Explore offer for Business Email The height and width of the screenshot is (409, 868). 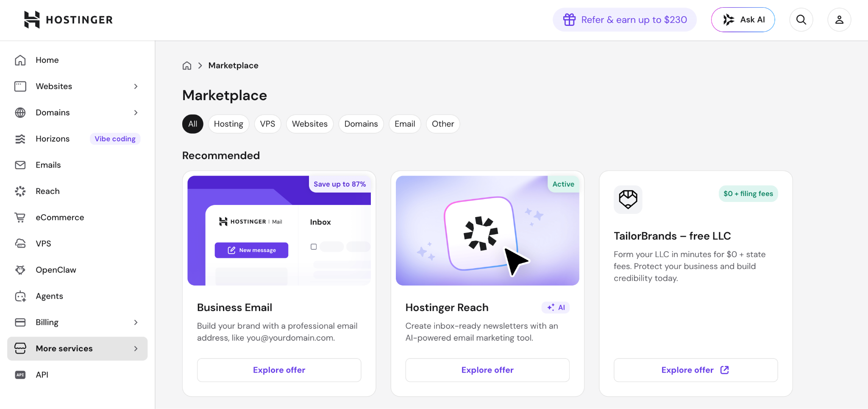click(279, 370)
